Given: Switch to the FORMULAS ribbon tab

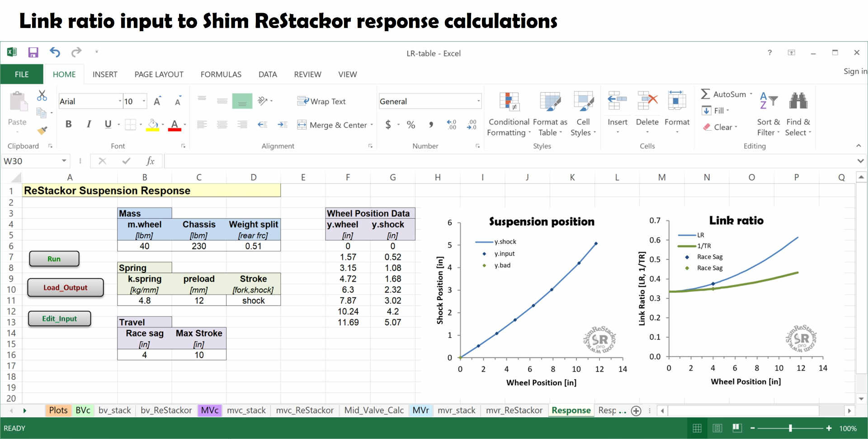Looking at the screenshot, I should (x=221, y=74).
